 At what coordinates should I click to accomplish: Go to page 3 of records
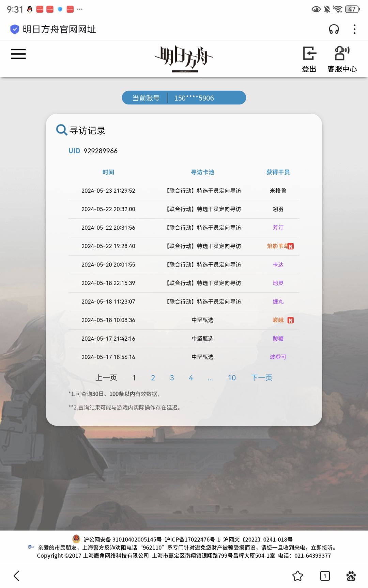(x=172, y=378)
